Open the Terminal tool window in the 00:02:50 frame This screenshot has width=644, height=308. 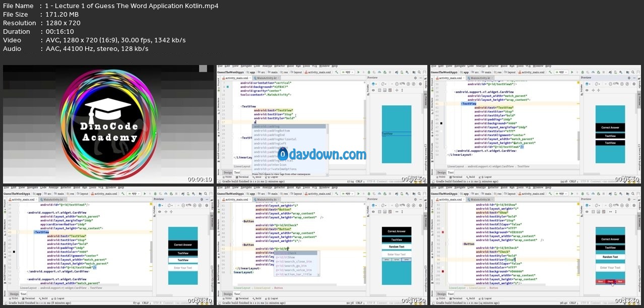coord(242,177)
